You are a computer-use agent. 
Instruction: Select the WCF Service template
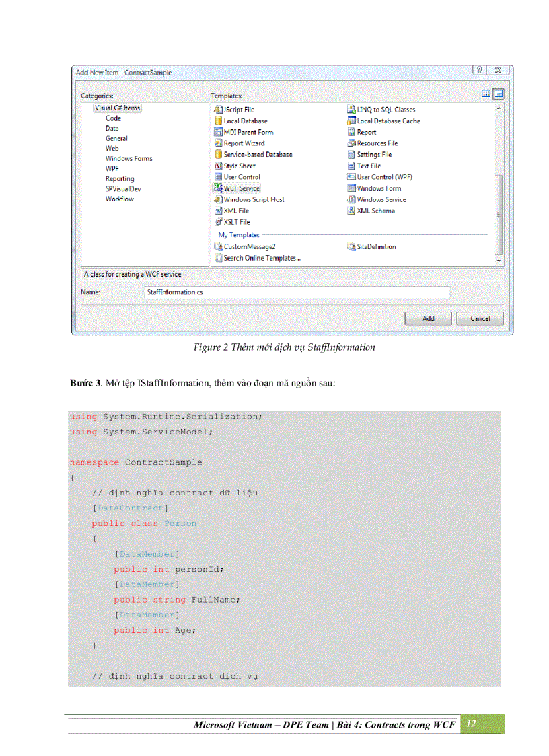[x=241, y=188]
